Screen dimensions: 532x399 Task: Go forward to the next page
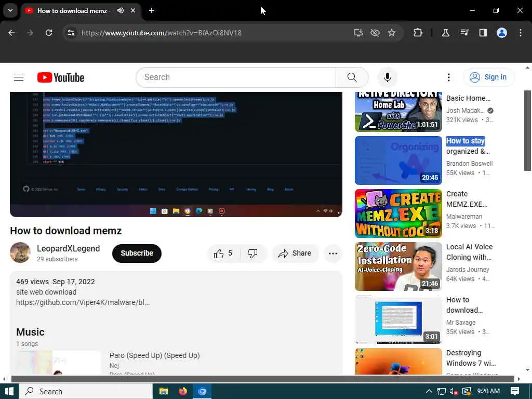30,33
